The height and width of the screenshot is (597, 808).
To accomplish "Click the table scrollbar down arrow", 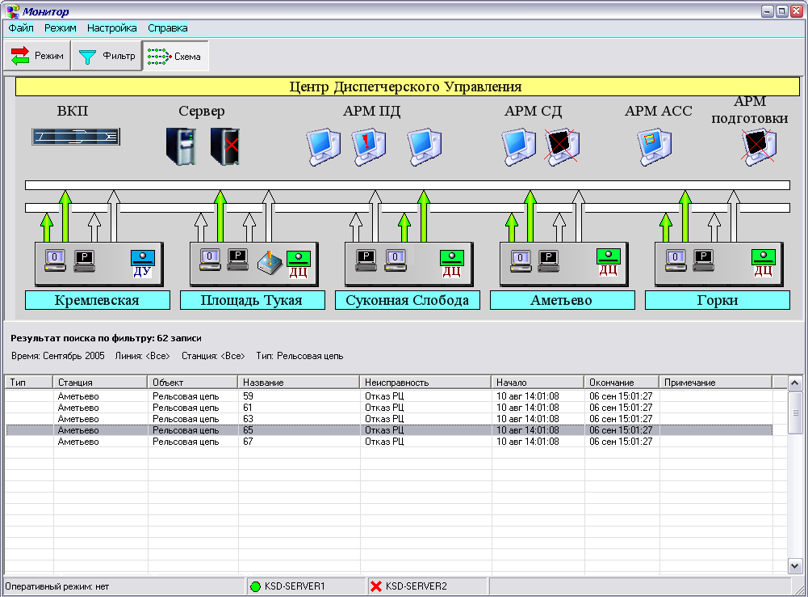I will coord(795,566).
